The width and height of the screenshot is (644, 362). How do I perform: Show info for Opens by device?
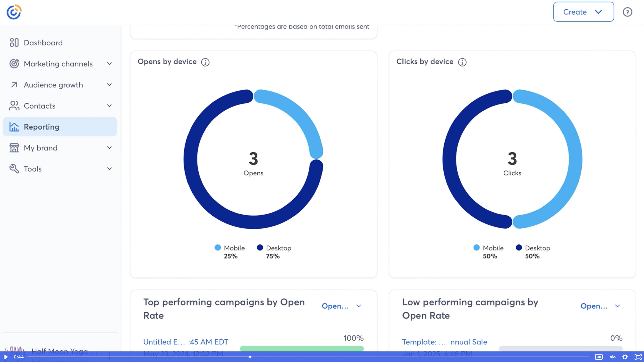point(205,62)
